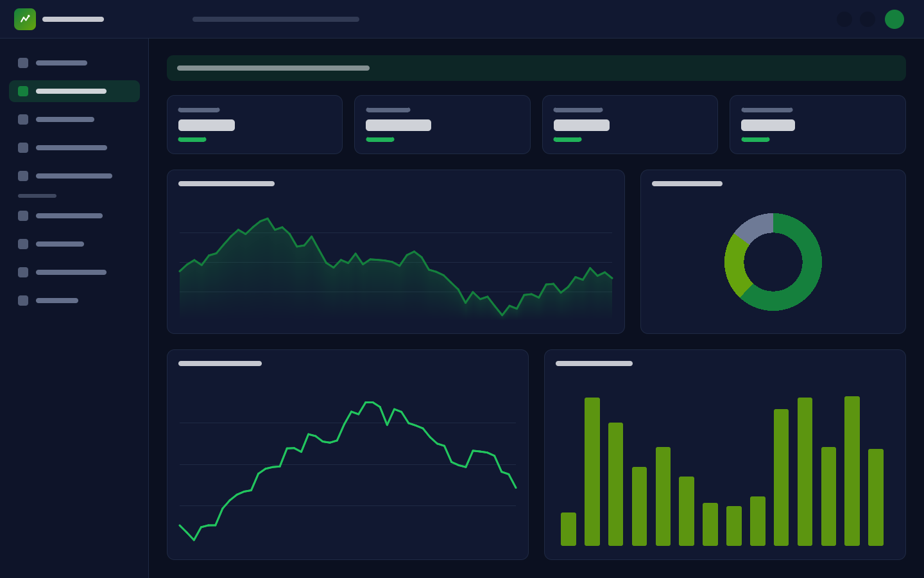Click the gray donut chart segment
This screenshot has height=578, width=924.
click(x=756, y=227)
